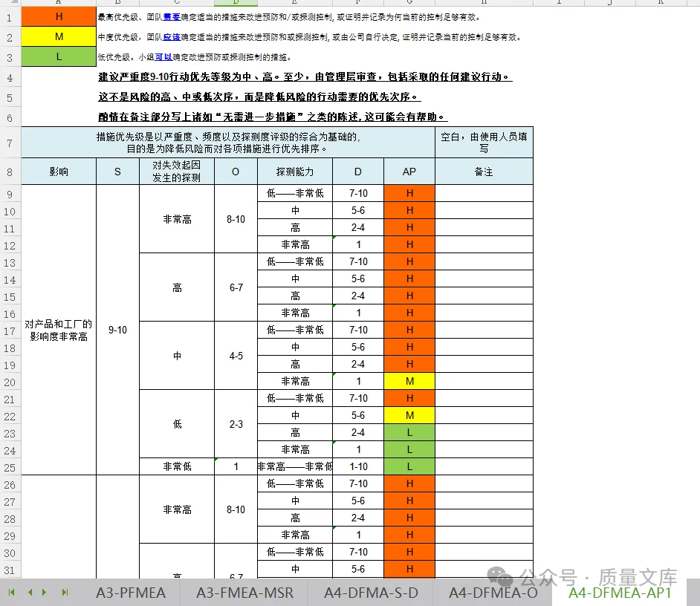This screenshot has height=606, width=700.
Task: Select row header 4
Action: tap(10, 78)
